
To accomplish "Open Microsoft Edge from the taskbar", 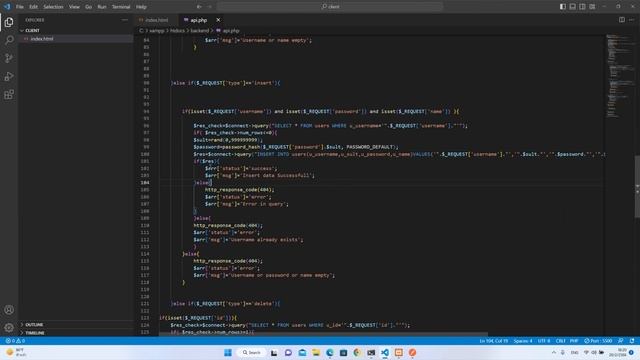I will [x=330, y=353].
